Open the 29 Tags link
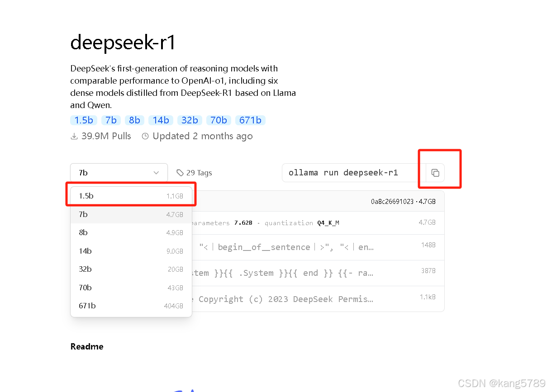The image size is (547, 392). click(194, 173)
